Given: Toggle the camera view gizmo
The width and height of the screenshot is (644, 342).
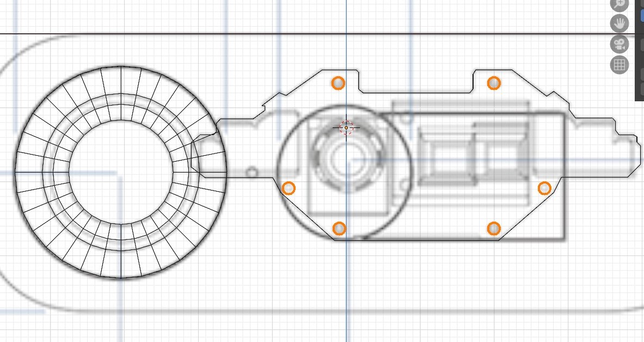Looking at the screenshot, I should (620, 44).
